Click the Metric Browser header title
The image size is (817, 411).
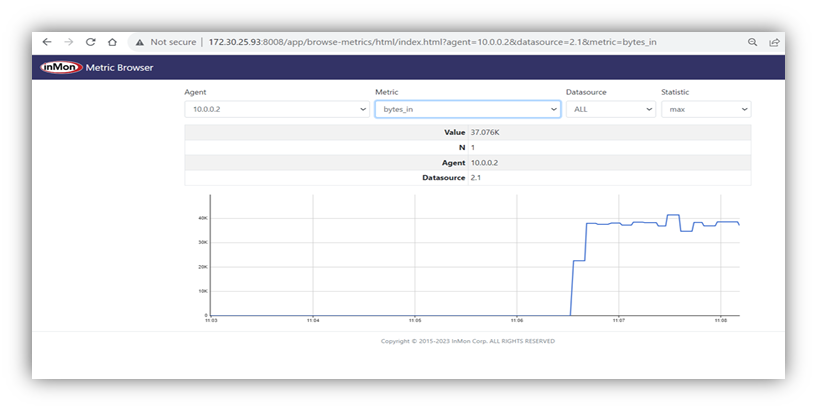pyautogui.click(x=120, y=68)
